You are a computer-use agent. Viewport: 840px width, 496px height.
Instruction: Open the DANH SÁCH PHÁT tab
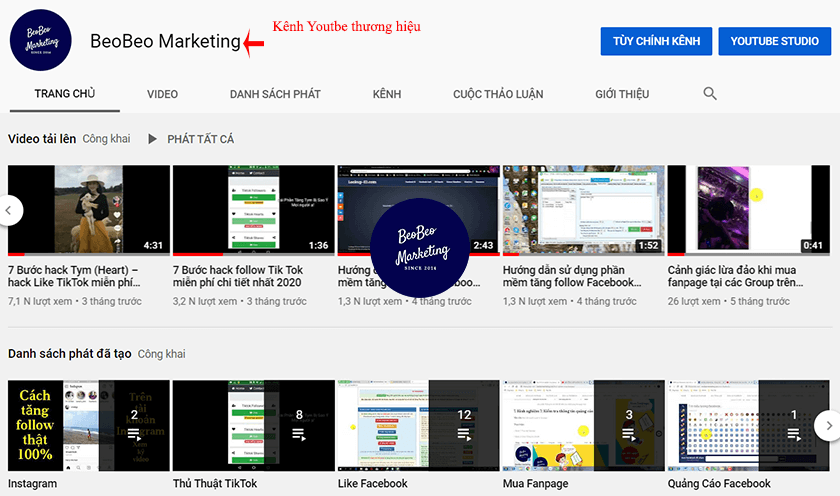(x=275, y=94)
